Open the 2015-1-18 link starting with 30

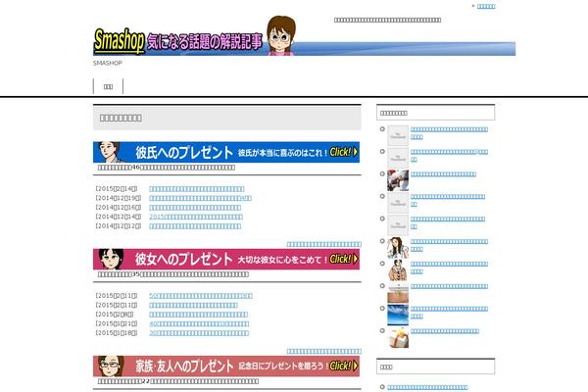pos(199,333)
